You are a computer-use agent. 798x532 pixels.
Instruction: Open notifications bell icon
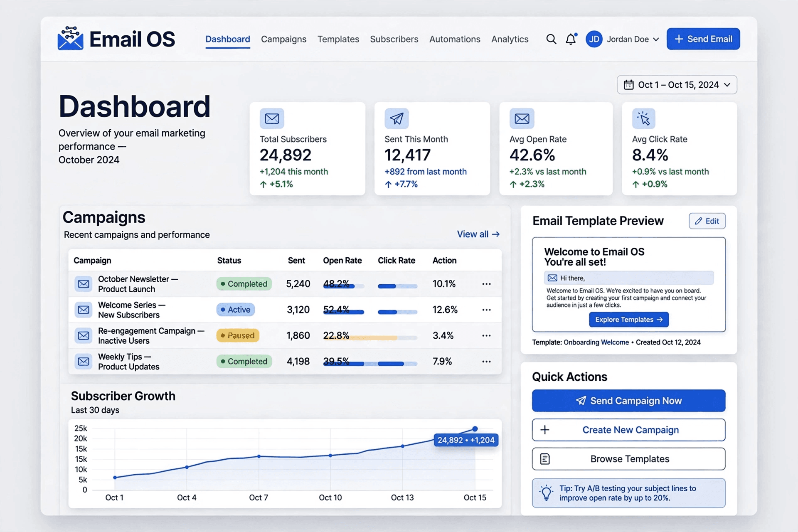click(x=571, y=39)
